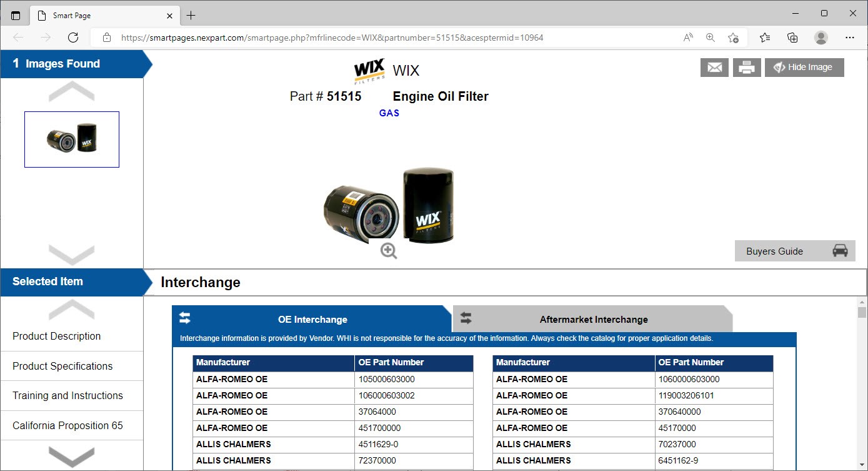Open the browser profile avatar

[x=821, y=38]
